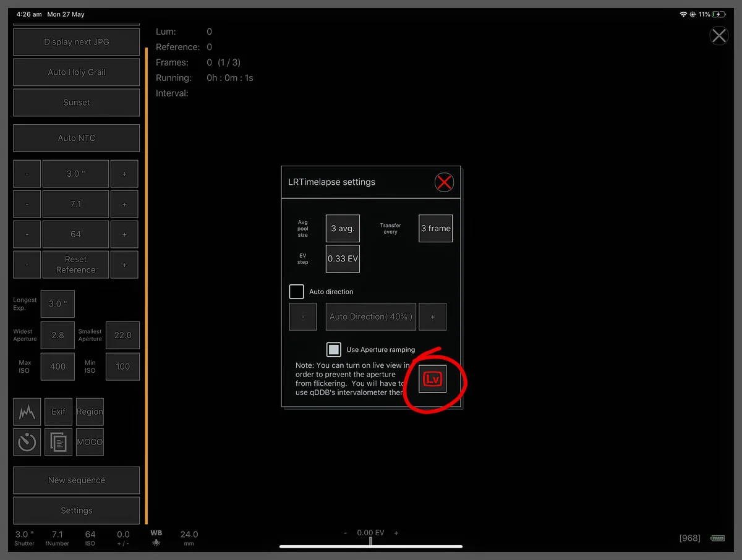Start a New sequence
Image resolution: width=742 pixels, height=560 pixels.
[77, 480]
